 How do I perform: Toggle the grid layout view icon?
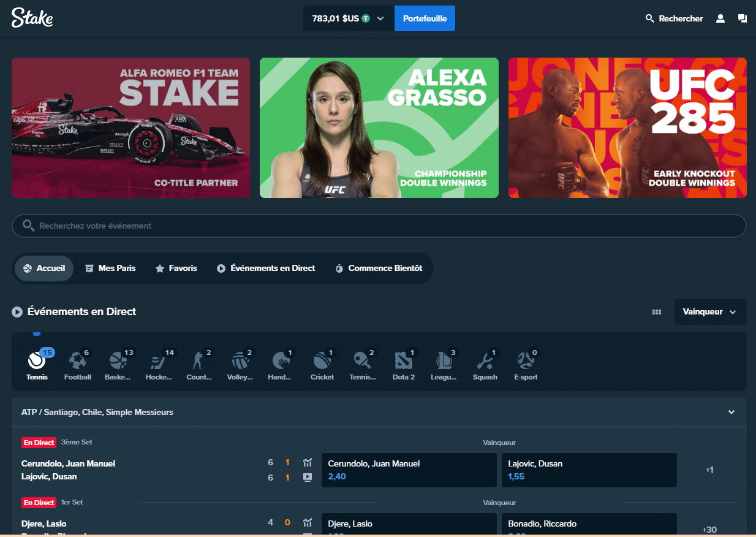pos(657,312)
